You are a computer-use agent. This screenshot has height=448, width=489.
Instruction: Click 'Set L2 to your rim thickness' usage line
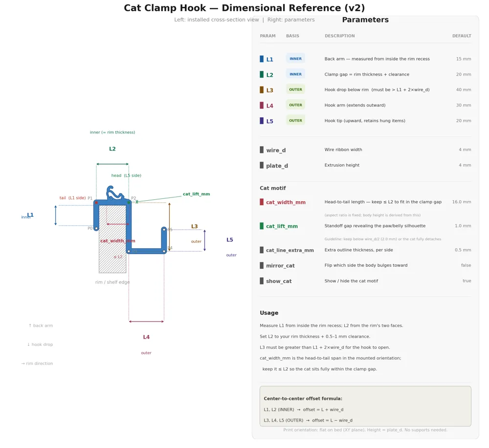coord(314,337)
